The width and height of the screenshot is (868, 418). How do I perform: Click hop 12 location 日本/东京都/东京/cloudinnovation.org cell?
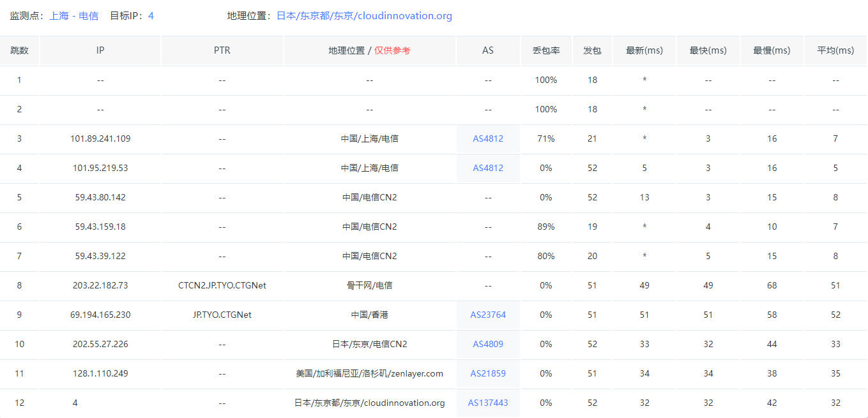pos(370,403)
